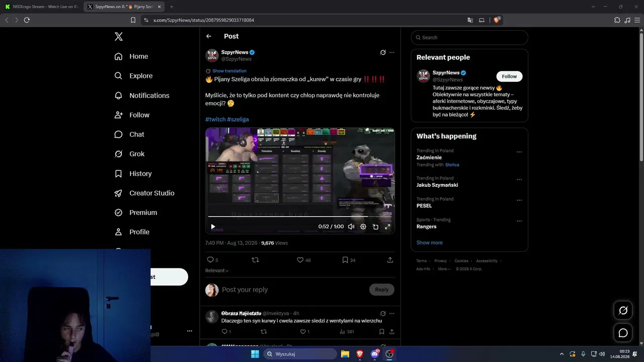Click the translate page icon in address bar
This screenshot has width=644, height=362.
[x=470, y=20]
